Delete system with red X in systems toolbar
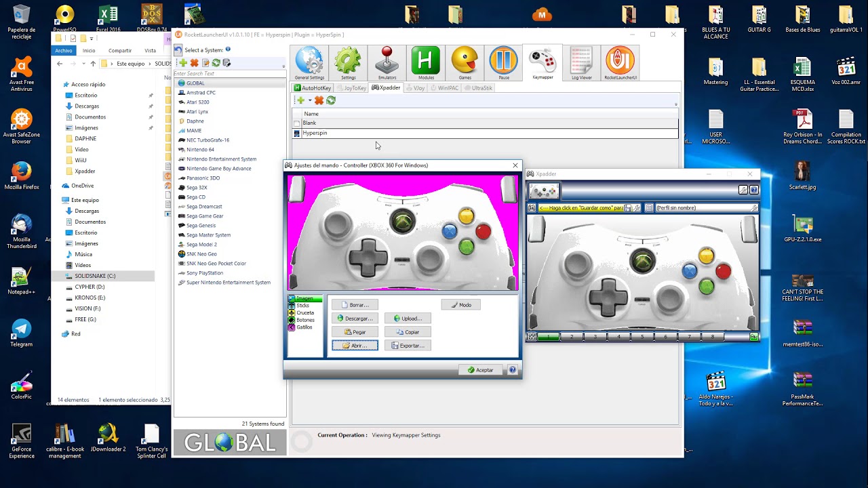The image size is (868, 488). (194, 63)
